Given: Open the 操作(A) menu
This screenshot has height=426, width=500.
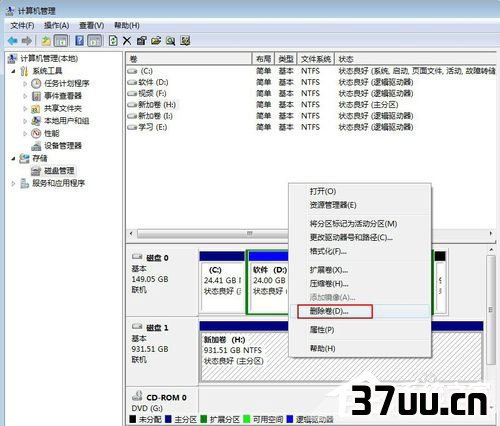Looking at the screenshot, I should (56, 25).
